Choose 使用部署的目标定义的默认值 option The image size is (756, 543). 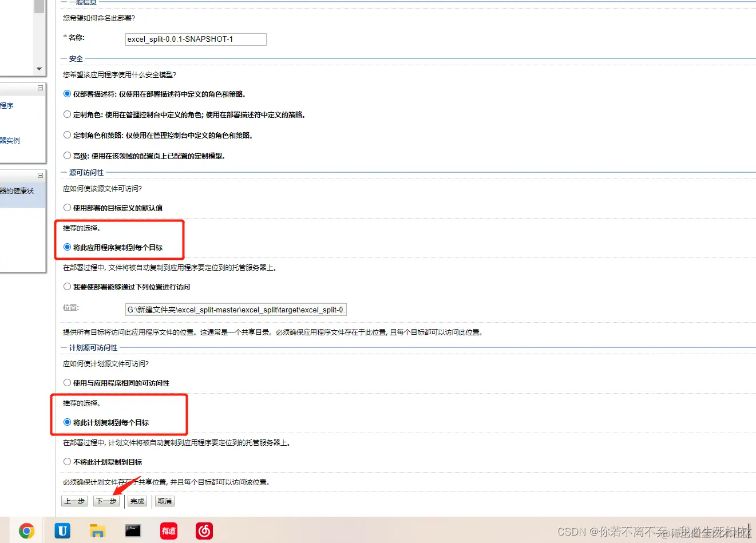(68, 208)
